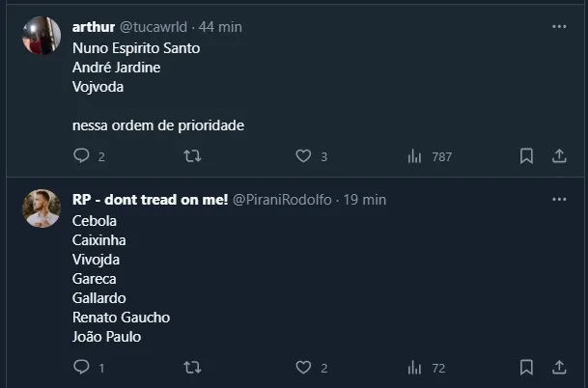Open the 44 min timestamp link
Image resolution: width=588 pixels, height=388 pixels.
[x=220, y=27]
